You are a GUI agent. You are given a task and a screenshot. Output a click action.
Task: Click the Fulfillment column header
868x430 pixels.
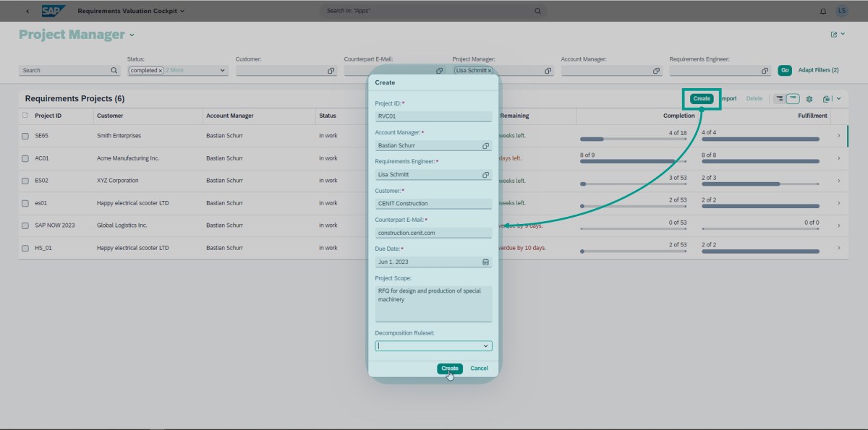[x=813, y=116]
